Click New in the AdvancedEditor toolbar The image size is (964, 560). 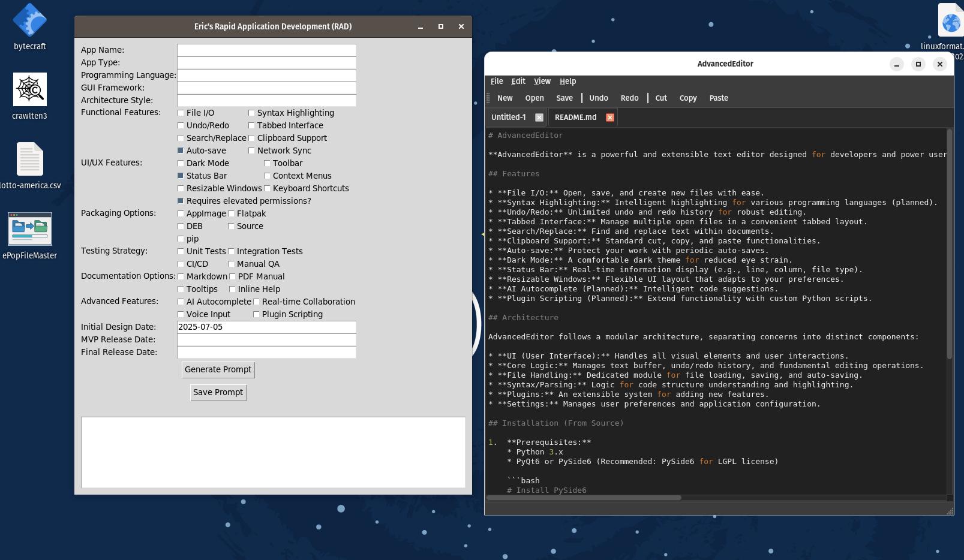pyautogui.click(x=505, y=98)
